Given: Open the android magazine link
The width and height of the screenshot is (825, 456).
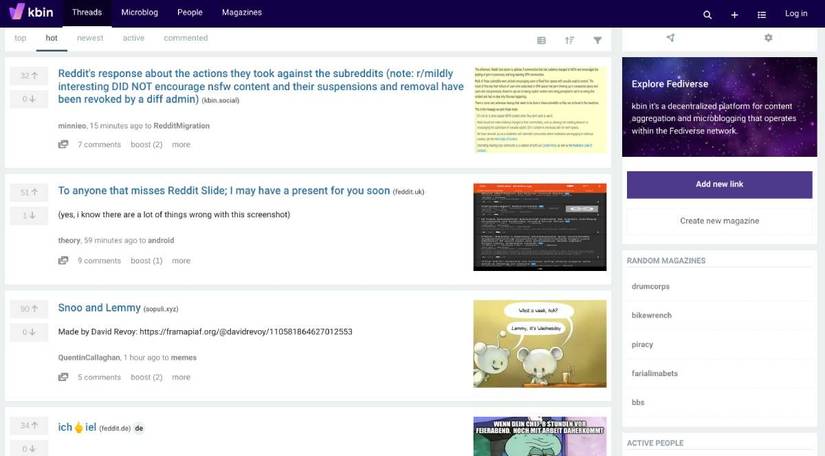Looking at the screenshot, I should 160,240.
